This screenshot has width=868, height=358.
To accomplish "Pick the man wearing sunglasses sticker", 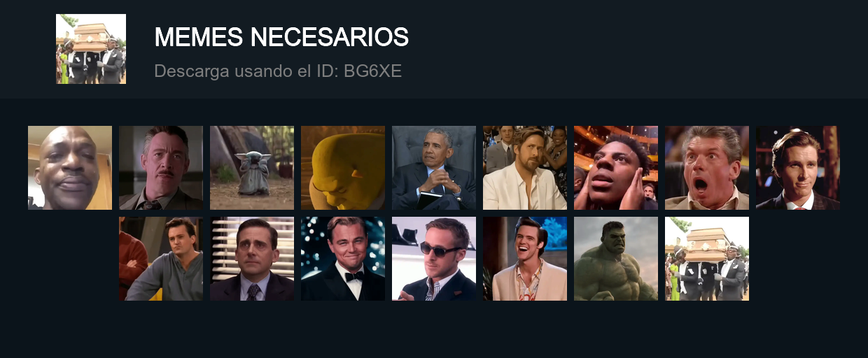I will tap(434, 259).
